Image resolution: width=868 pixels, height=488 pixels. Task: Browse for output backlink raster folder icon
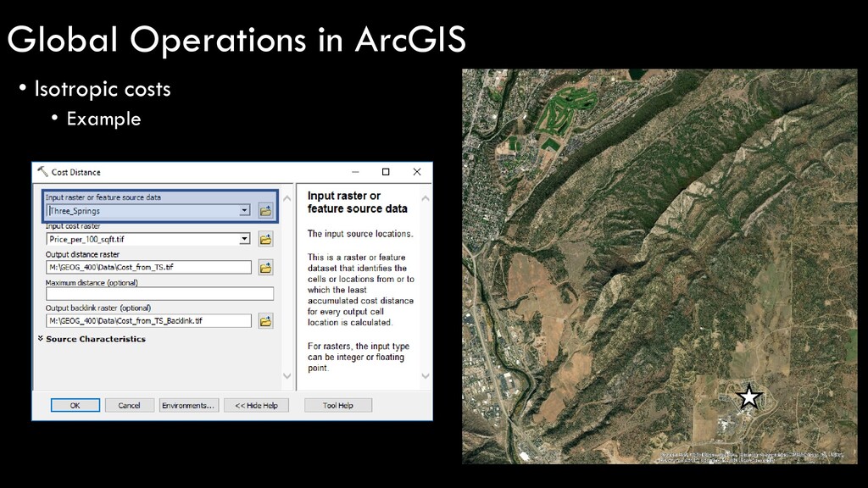click(265, 321)
